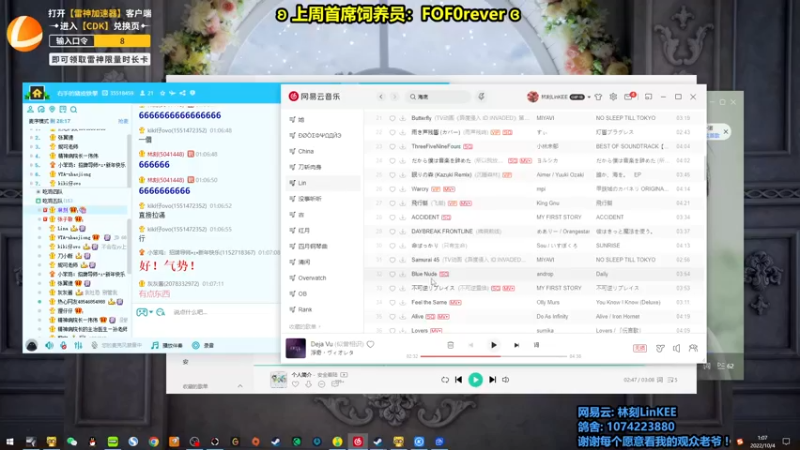
Task: Open volume icon in back music player
Action: [505, 380]
